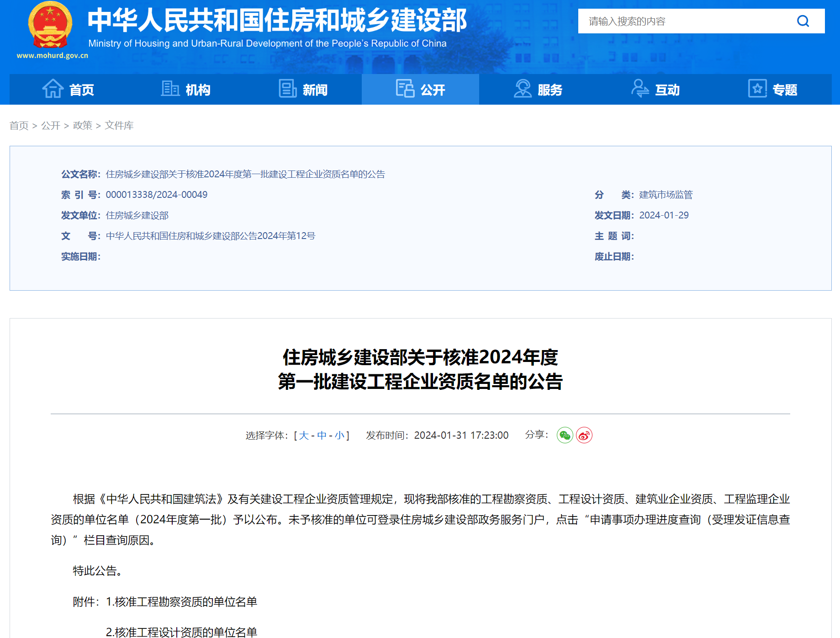840x638 pixels.
Task: Click the search magnifier icon
Action: (x=803, y=21)
